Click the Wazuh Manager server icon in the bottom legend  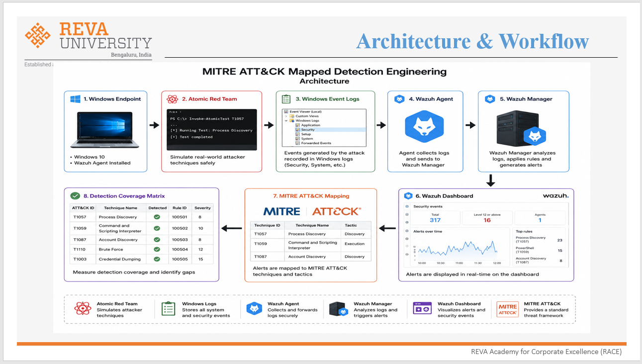(x=339, y=309)
